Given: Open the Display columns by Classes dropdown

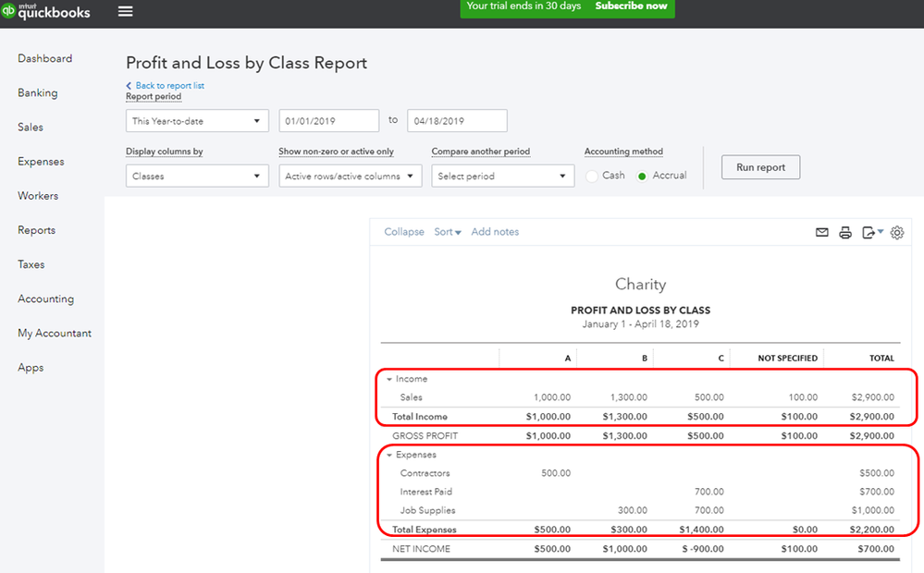Looking at the screenshot, I should tap(197, 177).
